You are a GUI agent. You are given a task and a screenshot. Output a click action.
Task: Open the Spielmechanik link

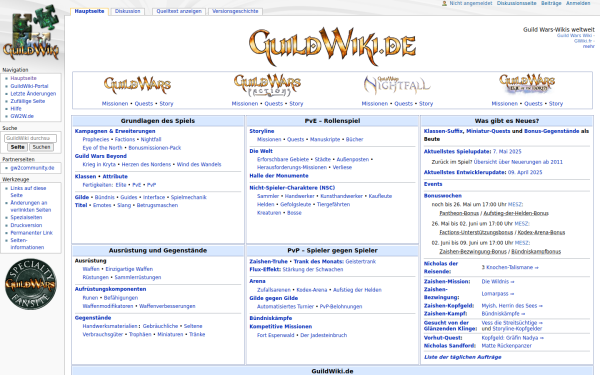(x=188, y=197)
